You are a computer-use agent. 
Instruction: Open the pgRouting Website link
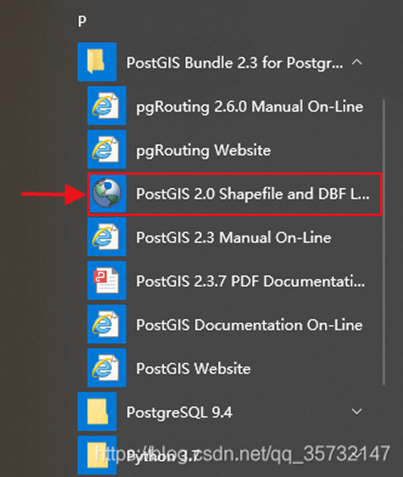pos(235,149)
